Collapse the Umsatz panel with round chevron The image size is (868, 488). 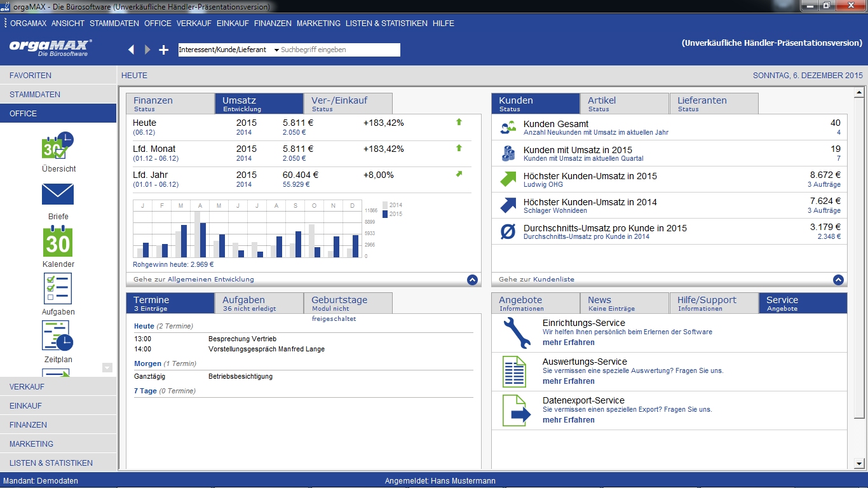click(x=472, y=280)
